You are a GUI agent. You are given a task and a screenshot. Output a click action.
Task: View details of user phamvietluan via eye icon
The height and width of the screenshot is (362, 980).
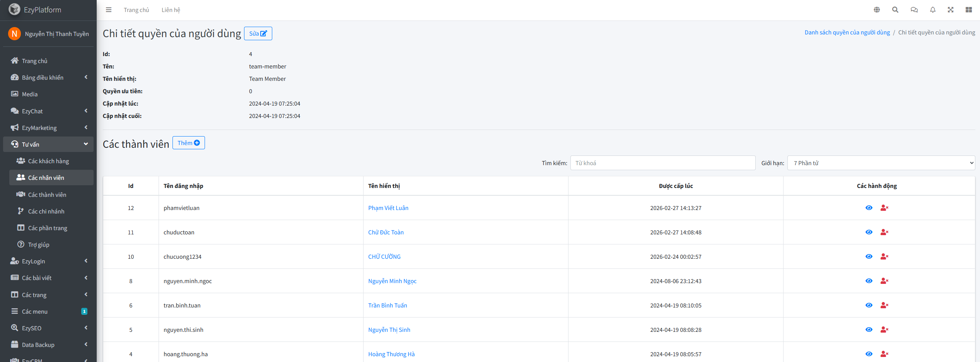[869, 208]
